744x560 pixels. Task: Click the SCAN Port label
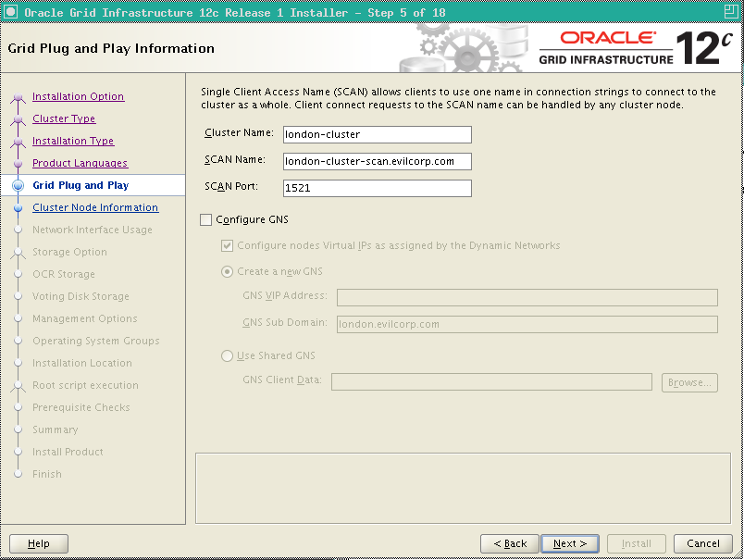(x=231, y=186)
